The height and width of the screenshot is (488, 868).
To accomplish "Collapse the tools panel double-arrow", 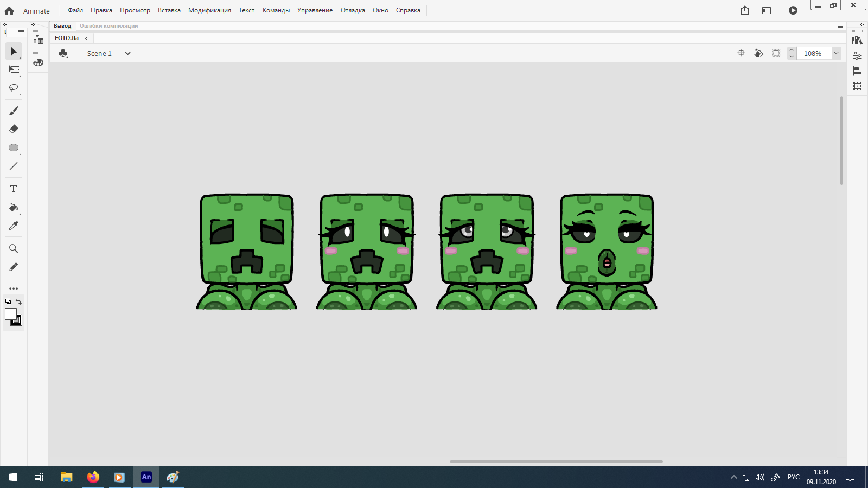I will 5,24.
